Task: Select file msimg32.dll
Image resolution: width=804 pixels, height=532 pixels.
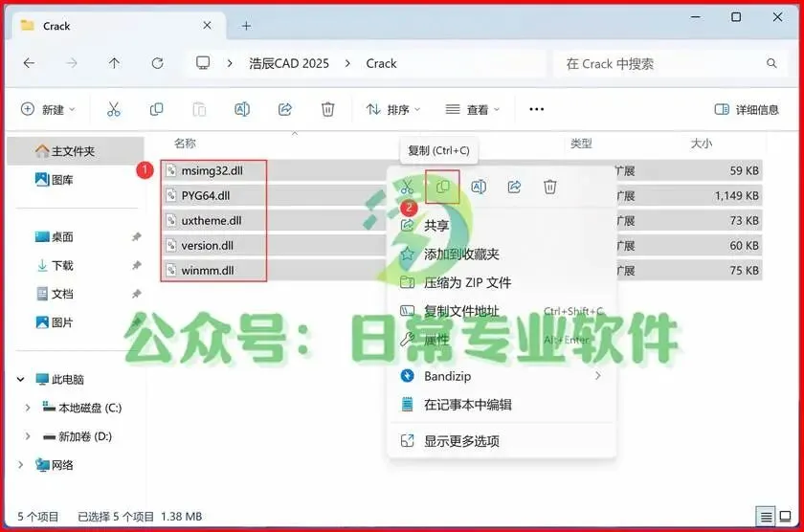Action: click(212, 170)
